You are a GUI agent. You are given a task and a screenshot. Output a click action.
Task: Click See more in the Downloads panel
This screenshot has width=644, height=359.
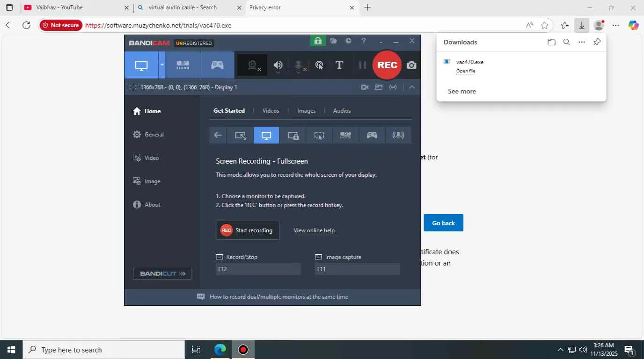click(462, 91)
